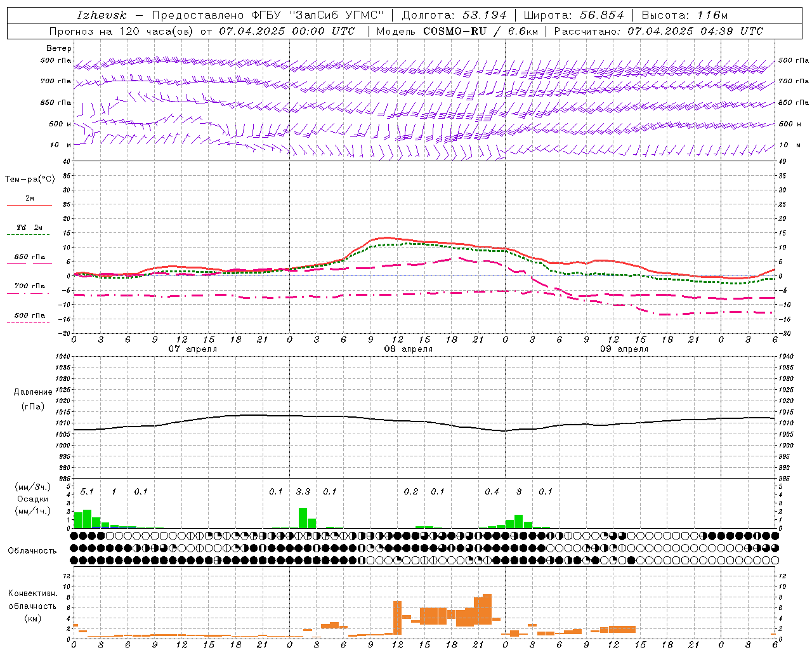Image resolution: width=812 pixels, height=650 pixels.
Task: Click the (мм/1ч.) precipitation unit label
Action: point(33,511)
